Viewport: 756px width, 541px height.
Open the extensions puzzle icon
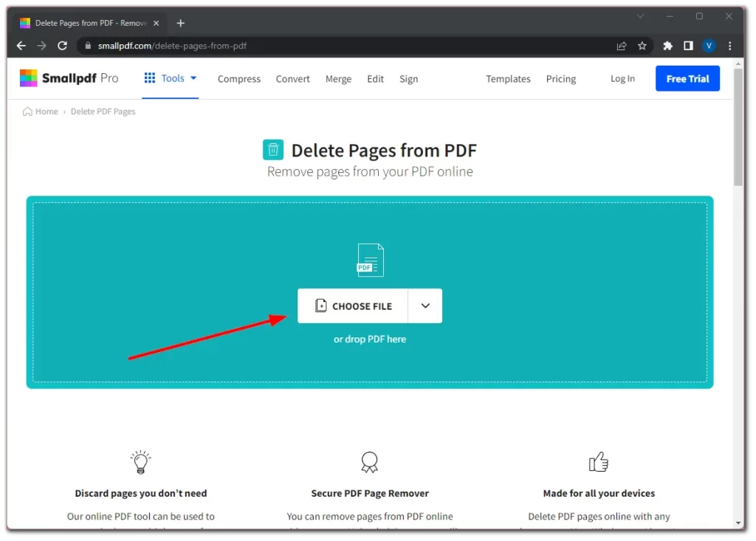667,46
